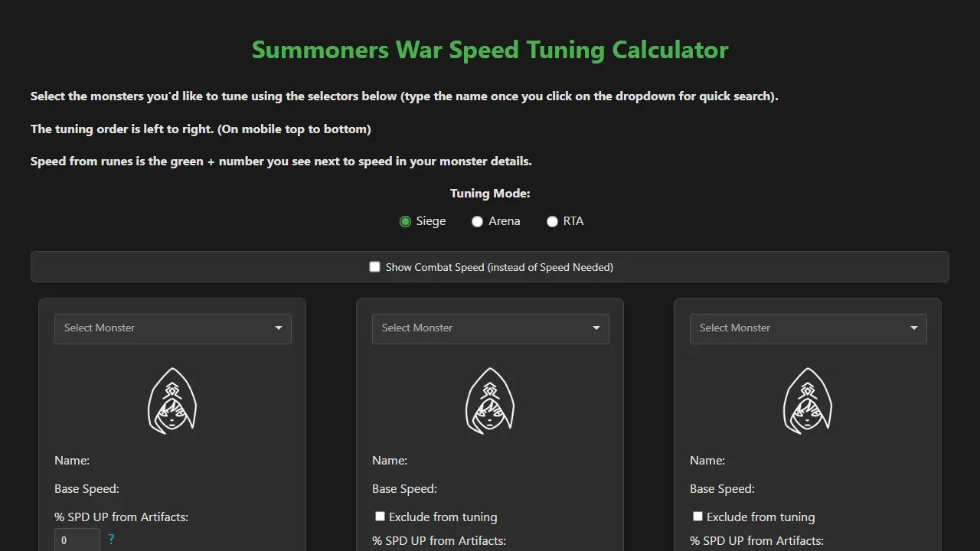Image resolution: width=980 pixels, height=551 pixels.
Task: Click the Siege radio button
Action: [405, 221]
